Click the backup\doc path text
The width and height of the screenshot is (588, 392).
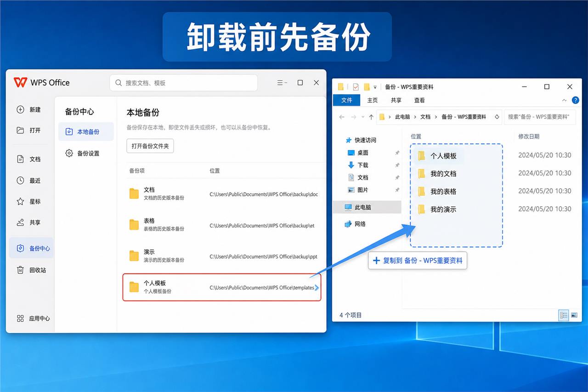coord(264,194)
